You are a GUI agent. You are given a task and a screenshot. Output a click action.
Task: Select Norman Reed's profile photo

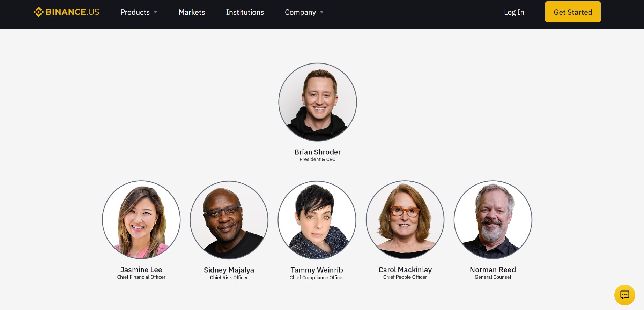tap(493, 220)
